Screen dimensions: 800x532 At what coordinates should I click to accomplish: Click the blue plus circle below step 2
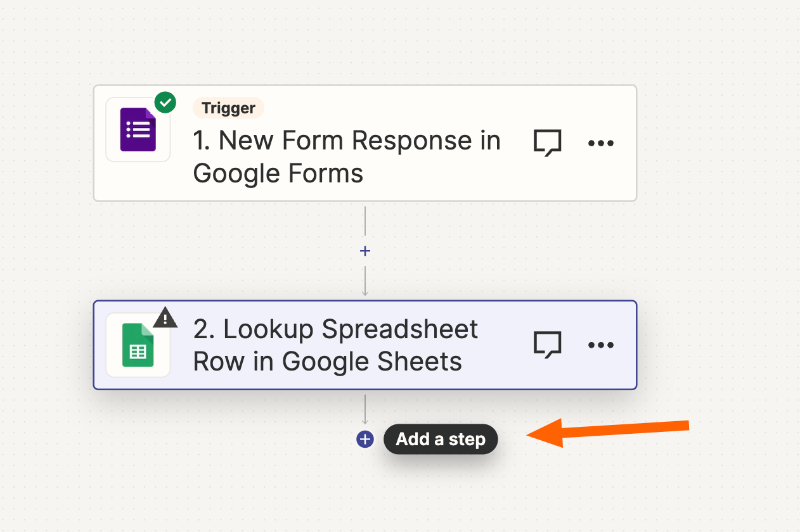[365, 439]
